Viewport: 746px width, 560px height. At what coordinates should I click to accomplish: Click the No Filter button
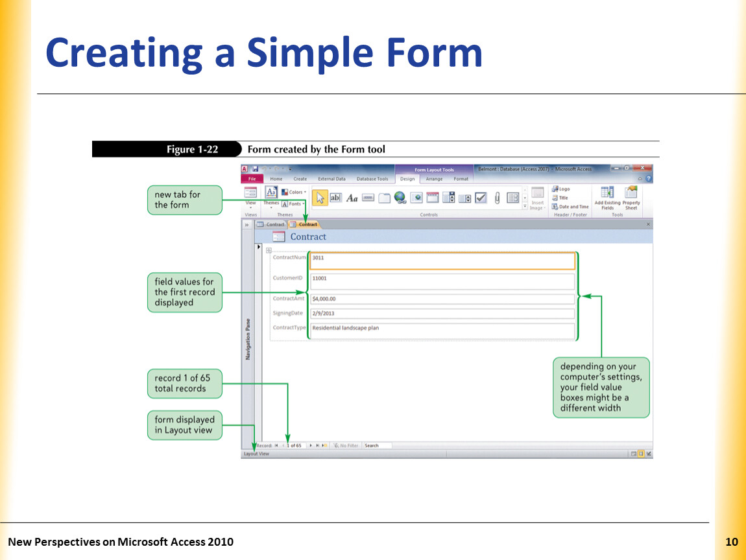[346, 446]
